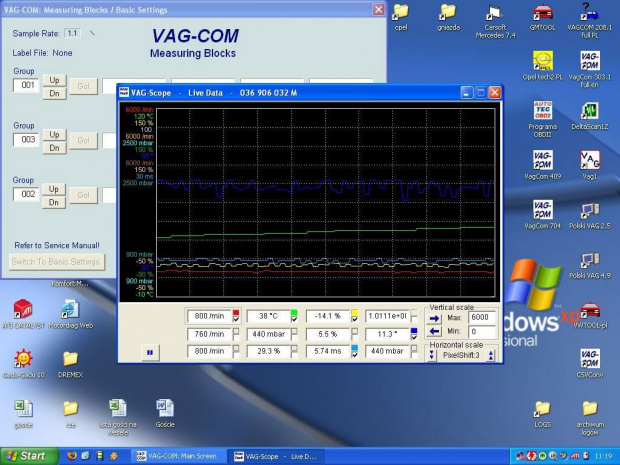Click Go! button for Group 002

[83, 195]
